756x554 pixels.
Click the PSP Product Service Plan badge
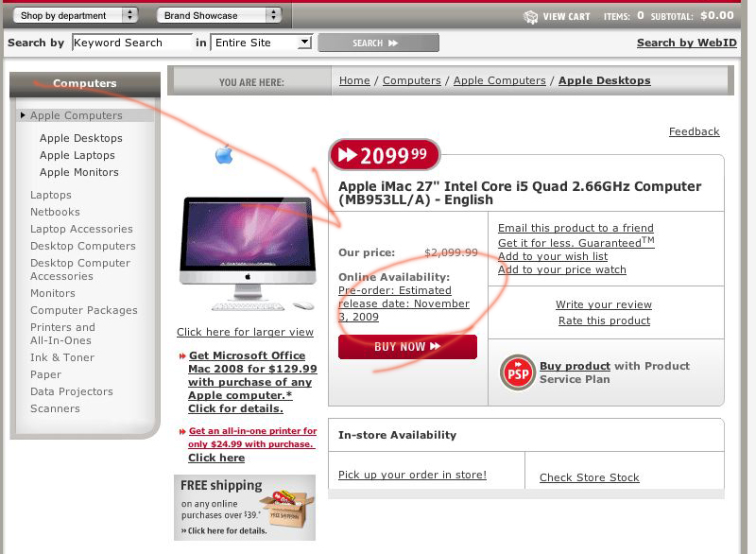tap(517, 372)
